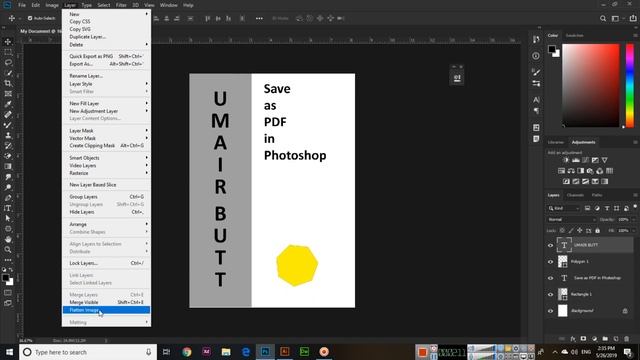The height and width of the screenshot is (360, 640).
Task: Choose Lock Layers from menu
Action: click(x=107, y=263)
